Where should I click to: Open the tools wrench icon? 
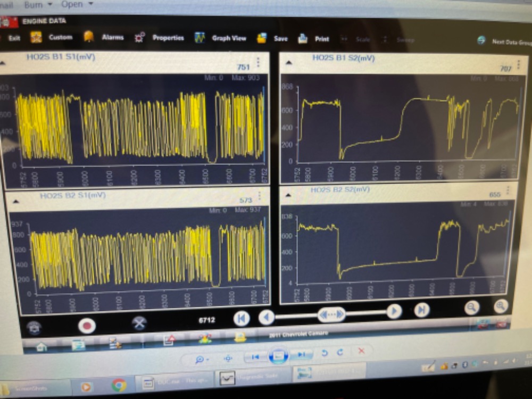pyautogui.click(x=139, y=323)
